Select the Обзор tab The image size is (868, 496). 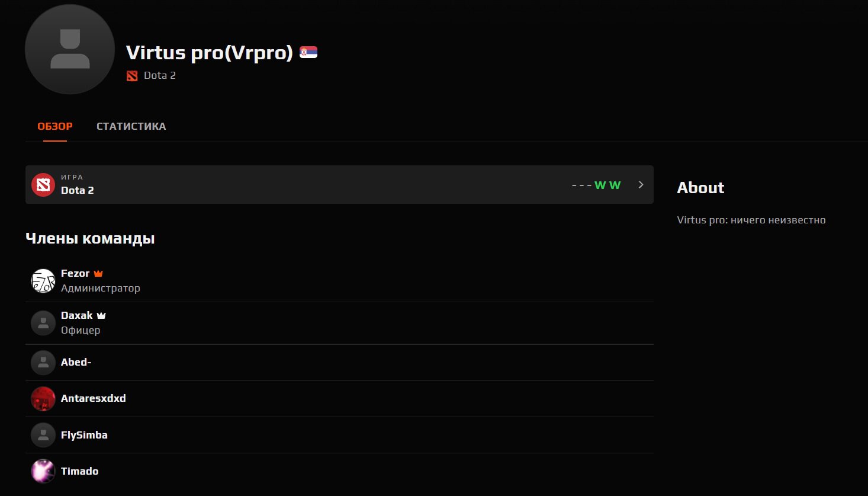point(55,126)
